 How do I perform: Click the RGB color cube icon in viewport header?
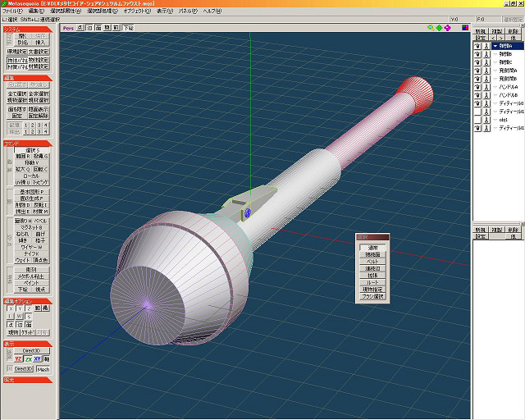[465, 28]
